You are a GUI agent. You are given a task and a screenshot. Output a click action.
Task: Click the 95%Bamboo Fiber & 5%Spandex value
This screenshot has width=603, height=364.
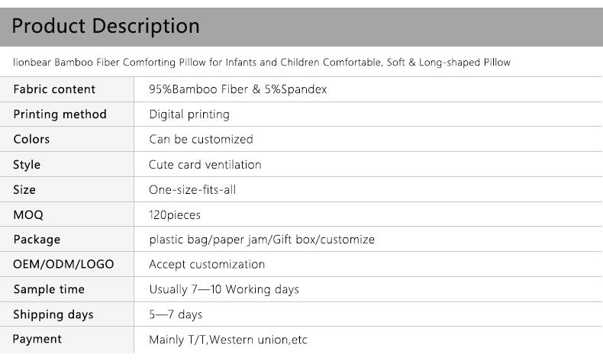point(237,89)
